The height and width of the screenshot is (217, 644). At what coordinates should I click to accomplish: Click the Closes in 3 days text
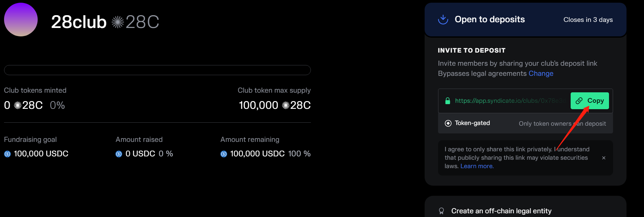[588, 20]
